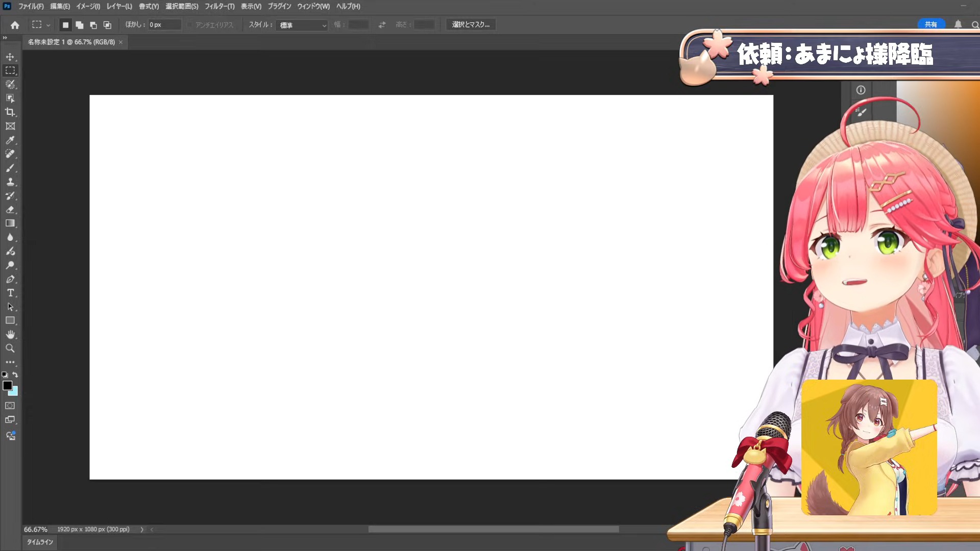The width and height of the screenshot is (980, 551).
Task: Click the Home icon in options bar
Action: click(15, 24)
